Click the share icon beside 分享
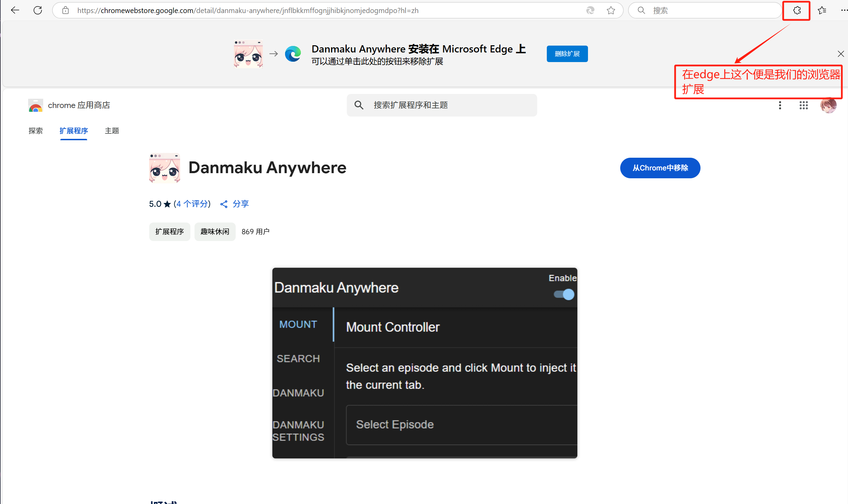The width and height of the screenshot is (848, 504). pos(224,204)
